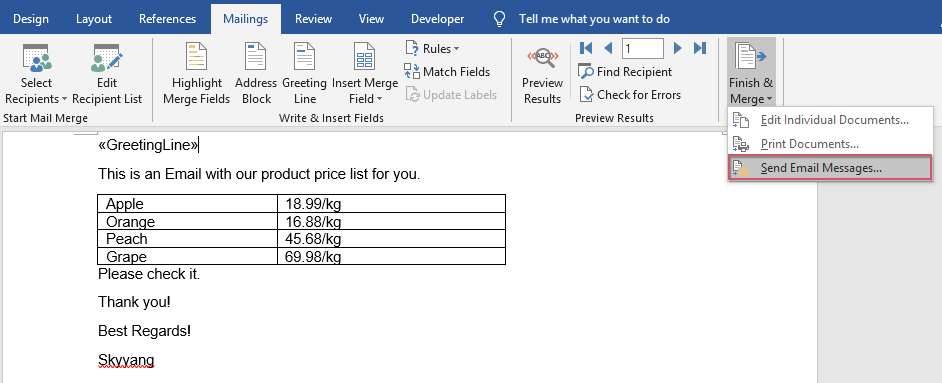Click the 'Best Regards!' line
Image resolution: width=942 pixels, height=383 pixels.
(145, 331)
